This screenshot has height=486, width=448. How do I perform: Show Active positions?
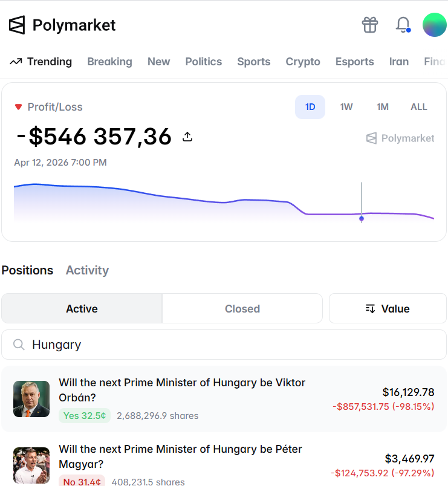click(x=82, y=308)
